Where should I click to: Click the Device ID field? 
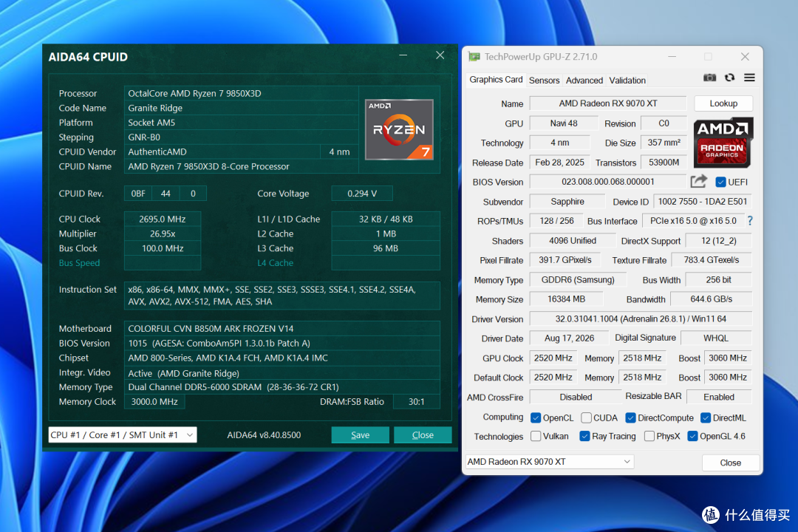pyautogui.click(x=703, y=202)
